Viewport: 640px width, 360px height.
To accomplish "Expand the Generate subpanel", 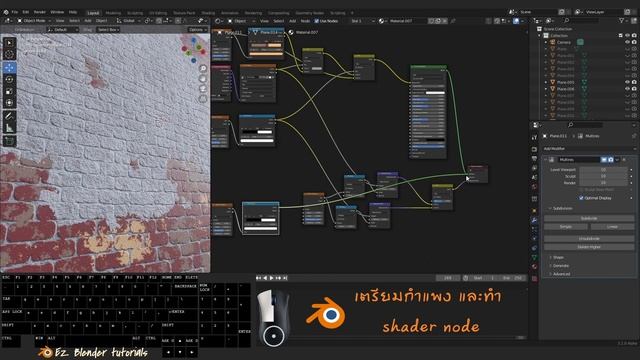I will tap(560, 266).
